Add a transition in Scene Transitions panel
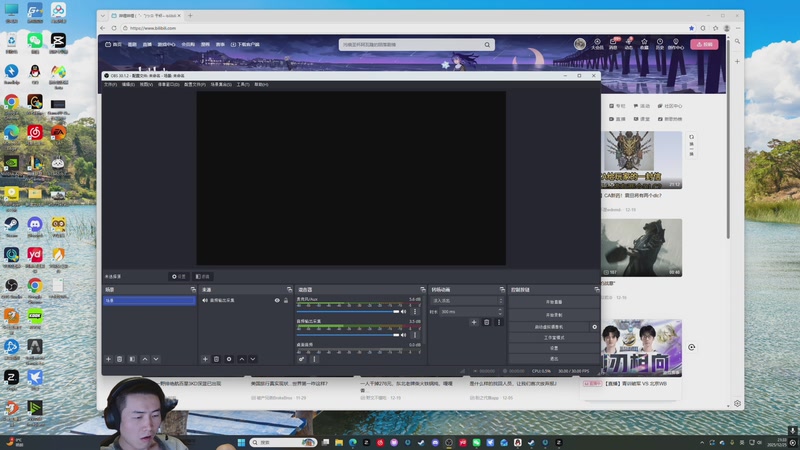The height and width of the screenshot is (450, 800). pos(474,322)
